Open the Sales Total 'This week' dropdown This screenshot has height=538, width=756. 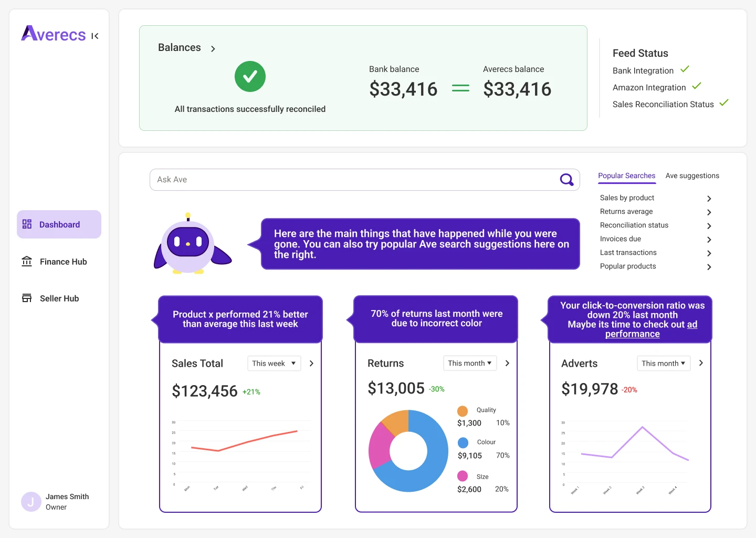coord(274,364)
